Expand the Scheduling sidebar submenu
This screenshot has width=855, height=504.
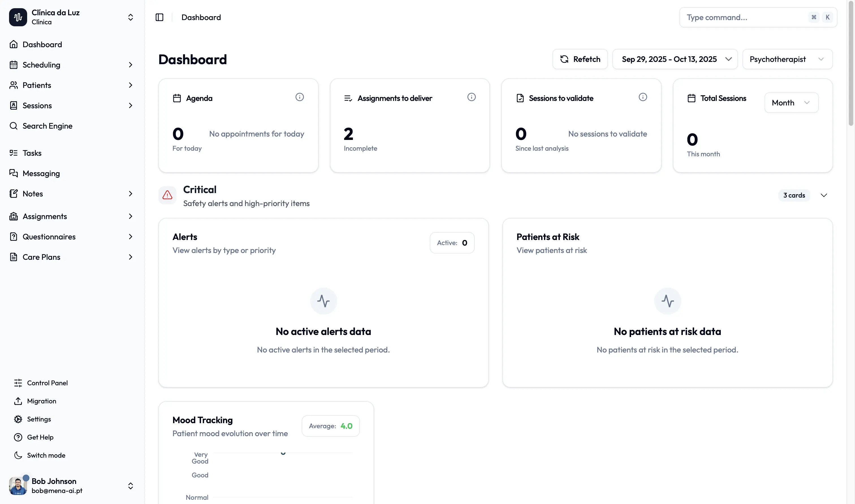click(x=130, y=65)
